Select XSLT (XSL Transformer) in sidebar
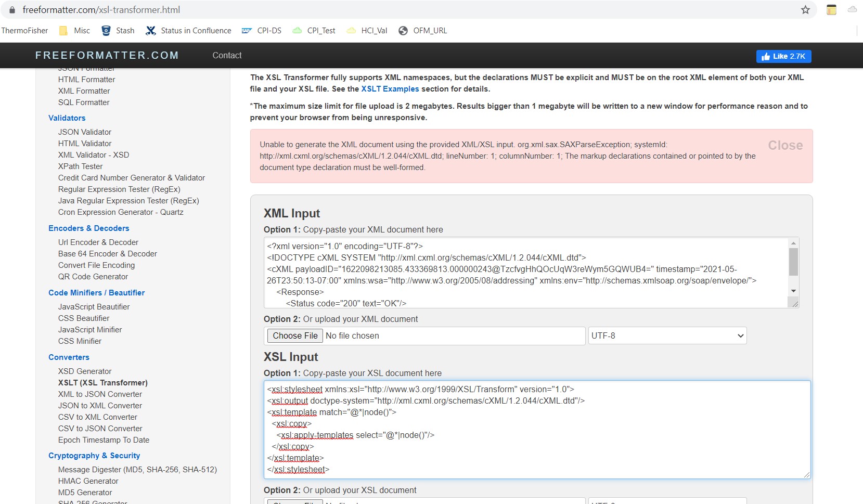 pos(103,383)
